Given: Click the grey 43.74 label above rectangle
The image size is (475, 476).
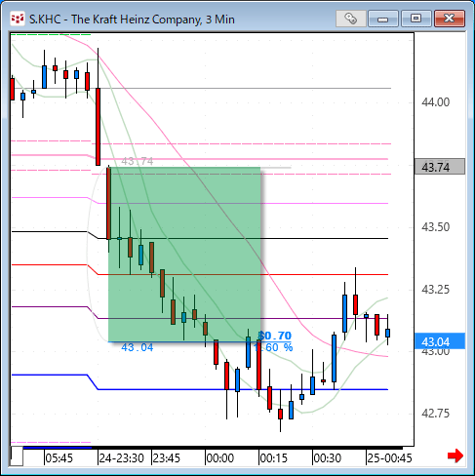Looking at the screenshot, I should (x=138, y=161).
